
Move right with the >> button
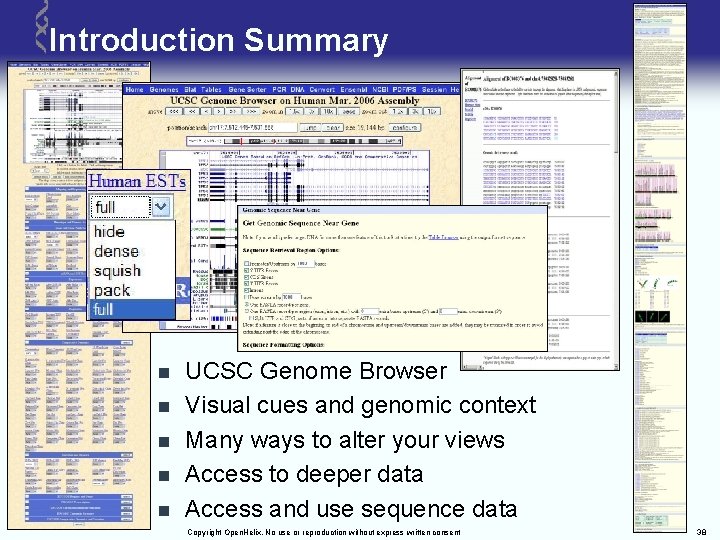pos(233,112)
